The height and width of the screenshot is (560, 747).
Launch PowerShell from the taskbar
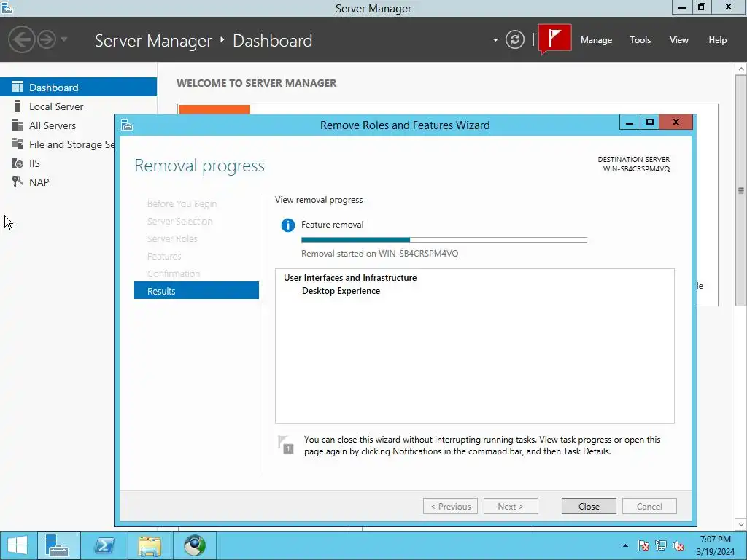pyautogui.click(x=104, y=545)
